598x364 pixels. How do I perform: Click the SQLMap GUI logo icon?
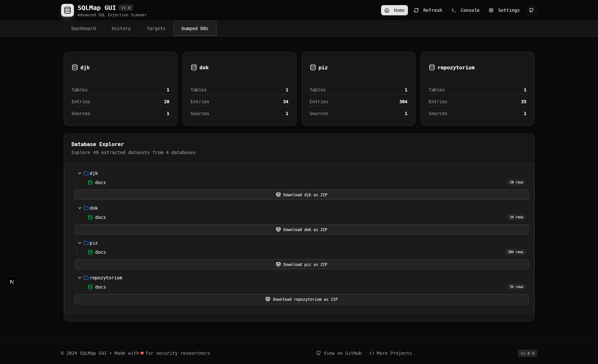point(67,10)
